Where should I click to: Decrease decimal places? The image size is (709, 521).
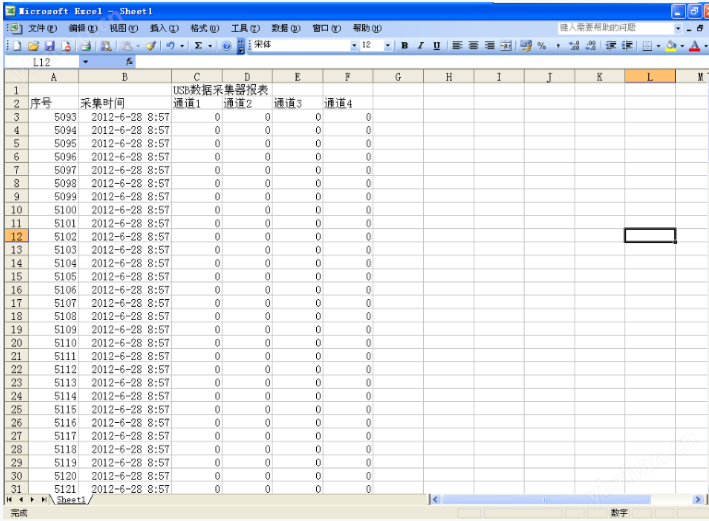(591, 46)
